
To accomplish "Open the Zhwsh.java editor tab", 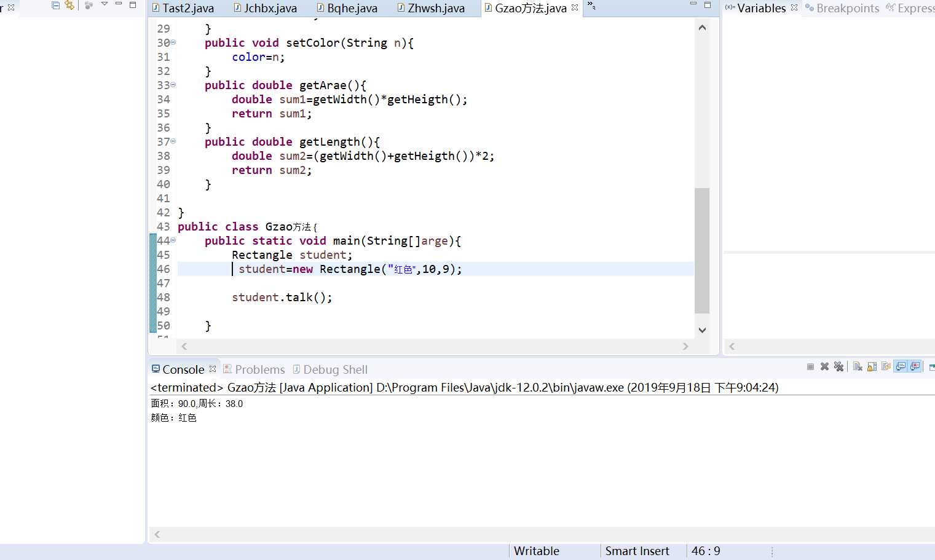I will point(431,9).
